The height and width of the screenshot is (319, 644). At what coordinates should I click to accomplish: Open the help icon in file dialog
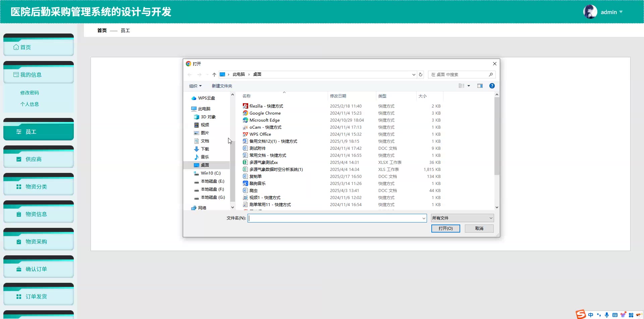point(492,86)
